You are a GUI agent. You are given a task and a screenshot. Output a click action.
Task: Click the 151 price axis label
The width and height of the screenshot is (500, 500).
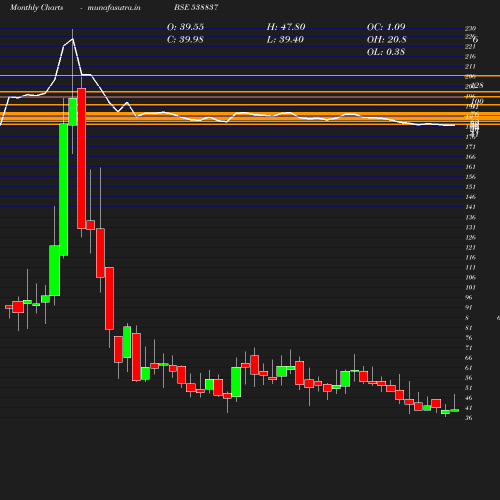coord(470,187)
